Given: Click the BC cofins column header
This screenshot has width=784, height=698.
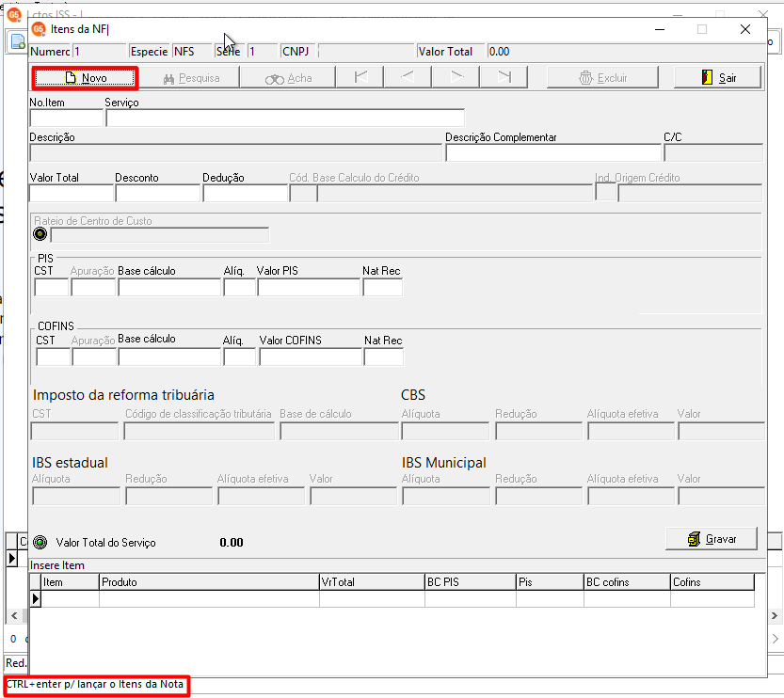Looking at the screenshot, I should pos(627,582).
